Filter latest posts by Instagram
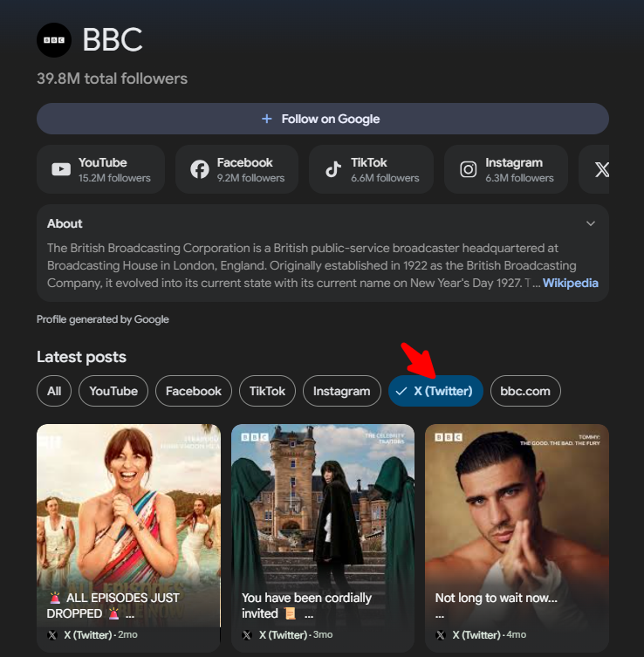644x657 pixels. coord(341,391)
